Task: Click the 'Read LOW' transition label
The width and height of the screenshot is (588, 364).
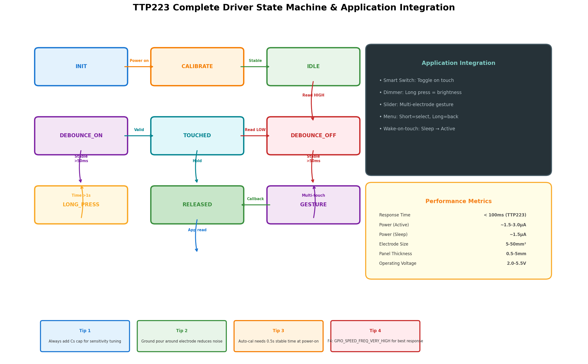Action: pyautogui.click(x=255, y=130)
